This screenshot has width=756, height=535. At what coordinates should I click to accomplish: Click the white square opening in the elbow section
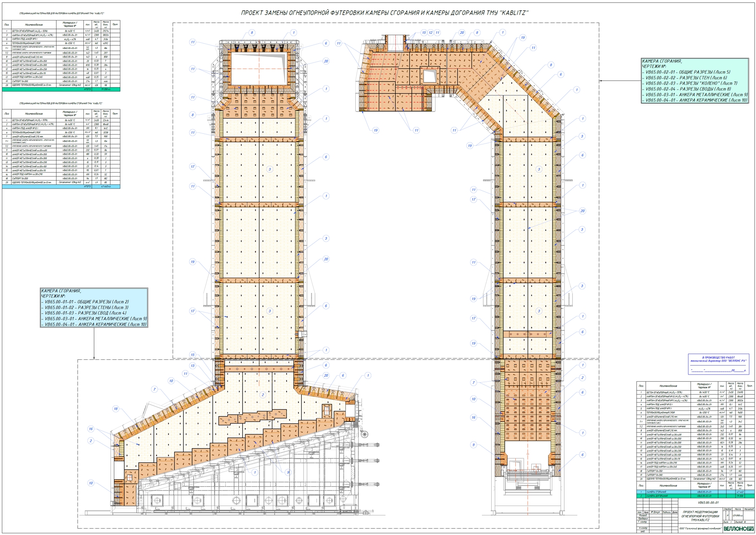point(429,76)
